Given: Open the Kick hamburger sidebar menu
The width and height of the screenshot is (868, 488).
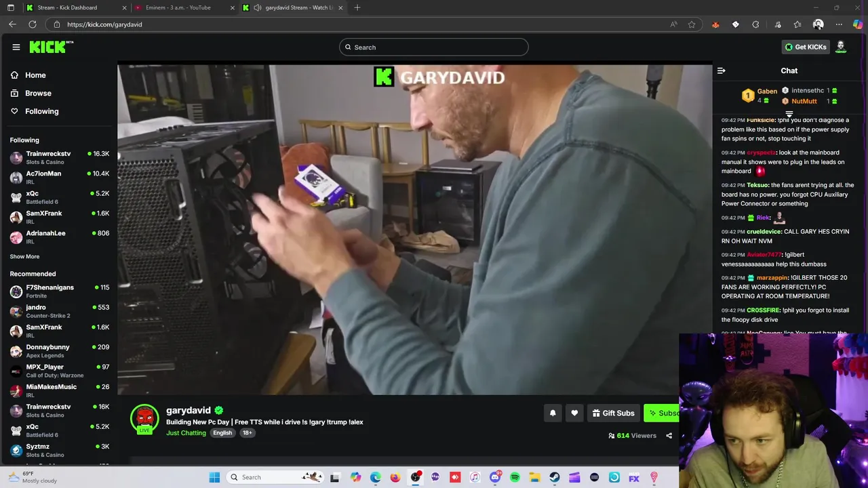Looking at the screenshot, I should [x=16, y=47].
